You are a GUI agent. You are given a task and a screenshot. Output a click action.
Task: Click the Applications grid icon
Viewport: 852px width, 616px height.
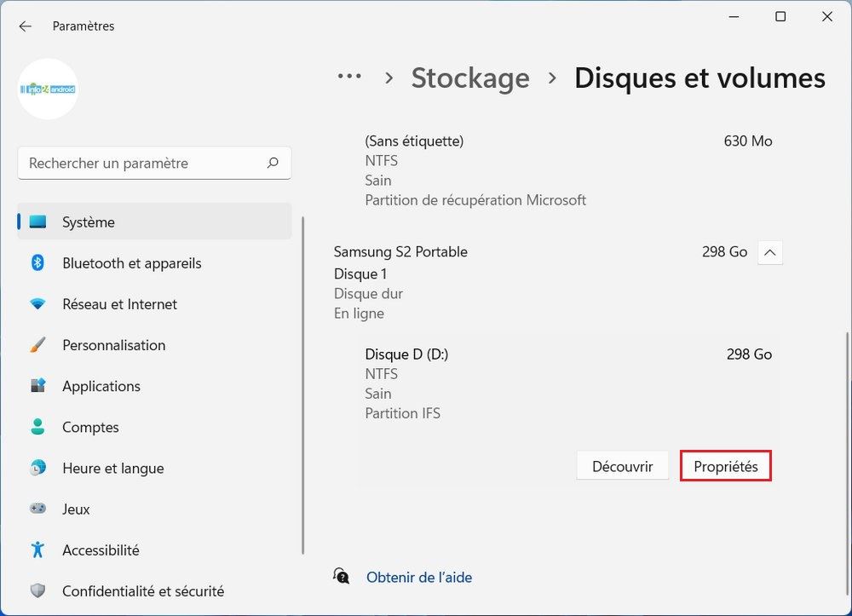tap(37, 386)
